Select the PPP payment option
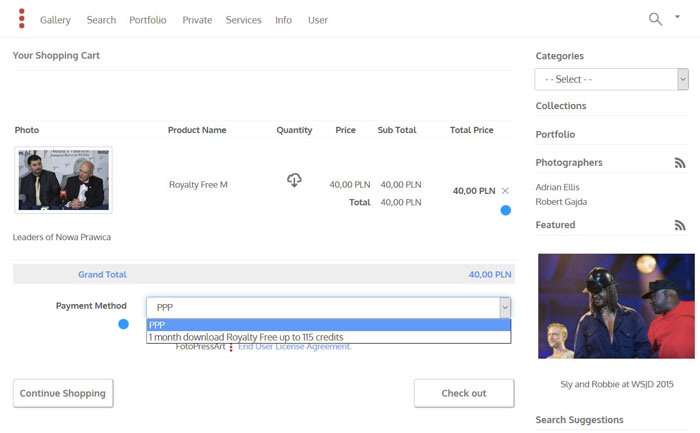The image size is (700, 433). tap(329, 325)
